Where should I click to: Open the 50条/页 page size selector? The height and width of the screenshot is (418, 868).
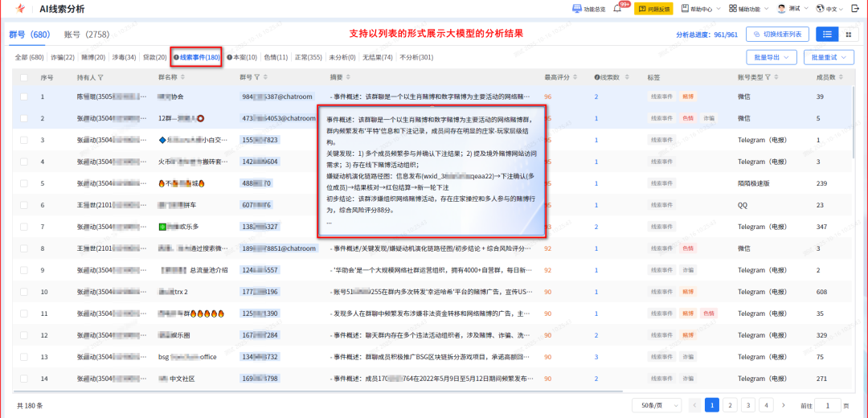(x=657, y=406)
